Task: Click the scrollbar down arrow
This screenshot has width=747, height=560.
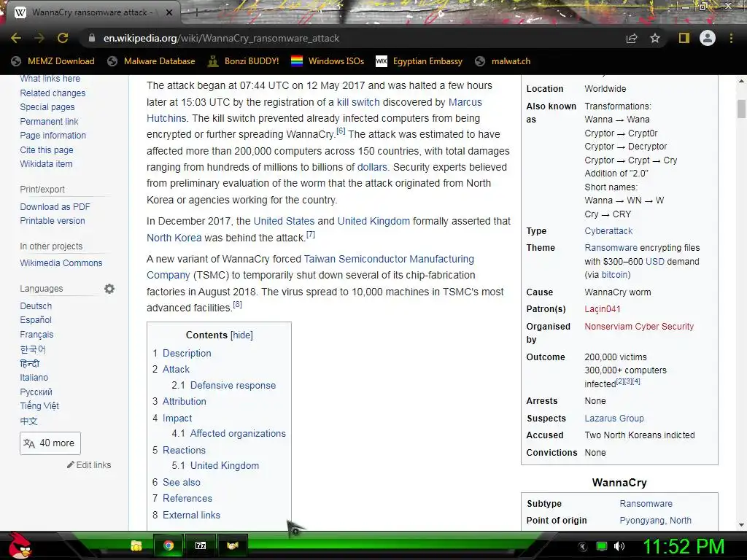Action: pyautogui.click(x=741, y=525)
